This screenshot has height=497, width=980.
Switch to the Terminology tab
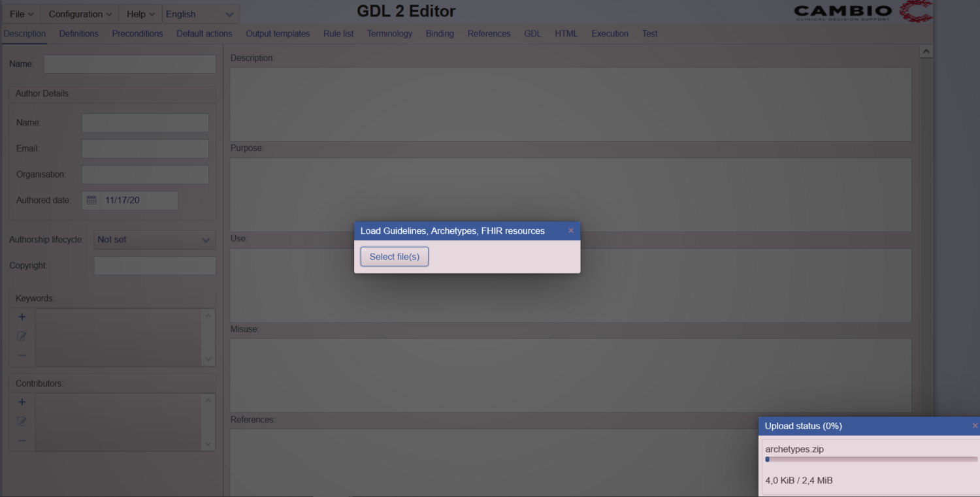pos(389,33)
